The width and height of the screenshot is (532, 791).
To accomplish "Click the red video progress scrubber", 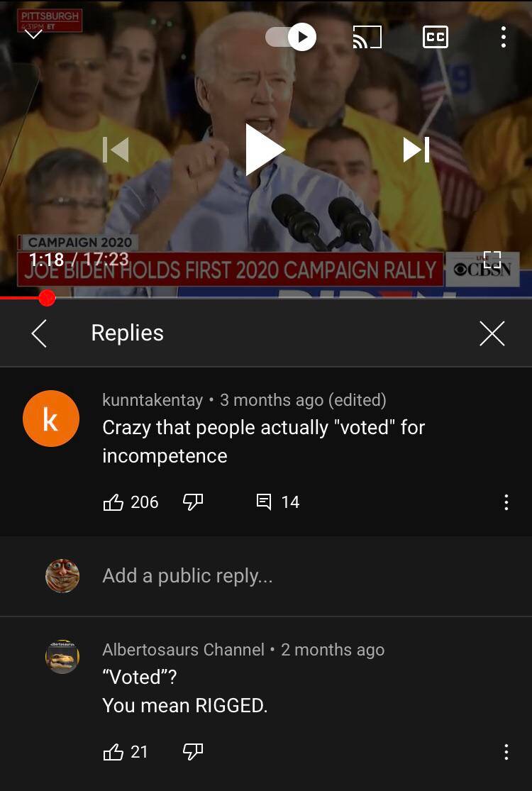I will (46, 298).
